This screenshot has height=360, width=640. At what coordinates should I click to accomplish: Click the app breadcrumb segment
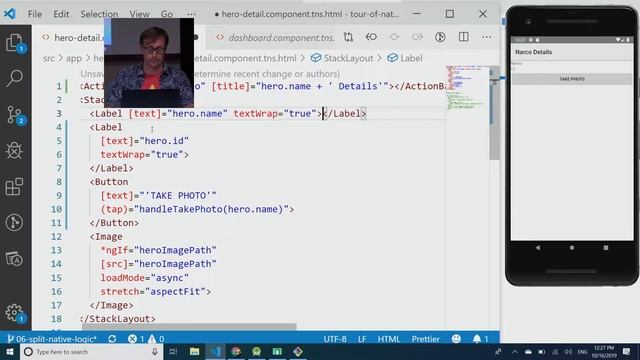[74, 58]
